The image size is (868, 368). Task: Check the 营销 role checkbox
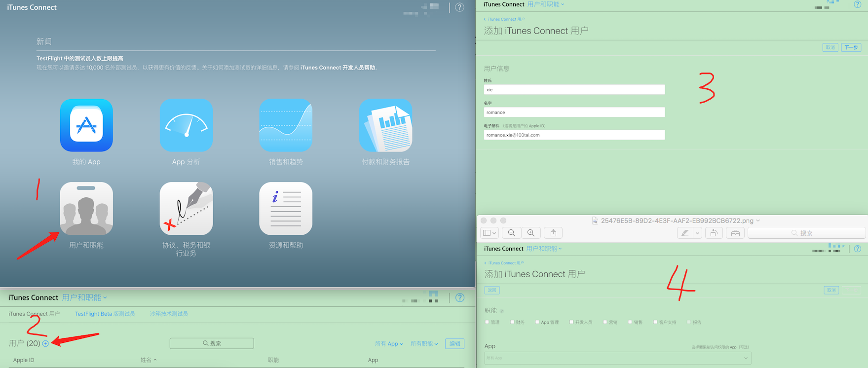(604, 322)
